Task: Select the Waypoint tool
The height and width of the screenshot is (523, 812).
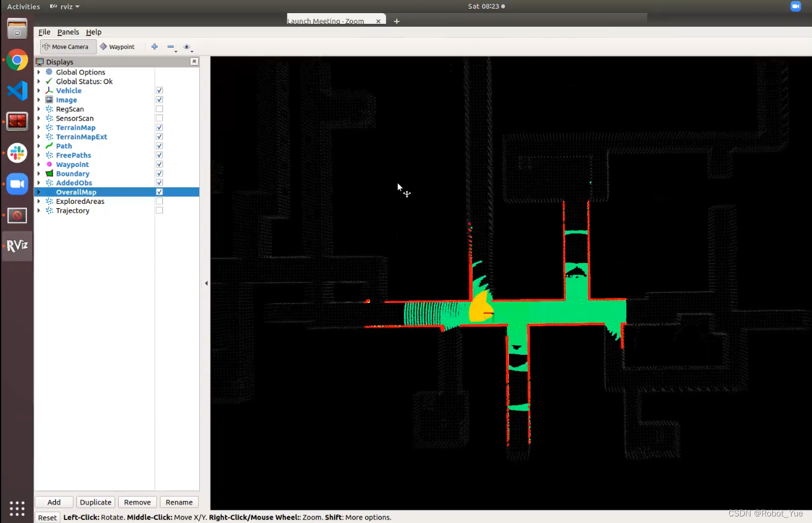Action: 118,47
